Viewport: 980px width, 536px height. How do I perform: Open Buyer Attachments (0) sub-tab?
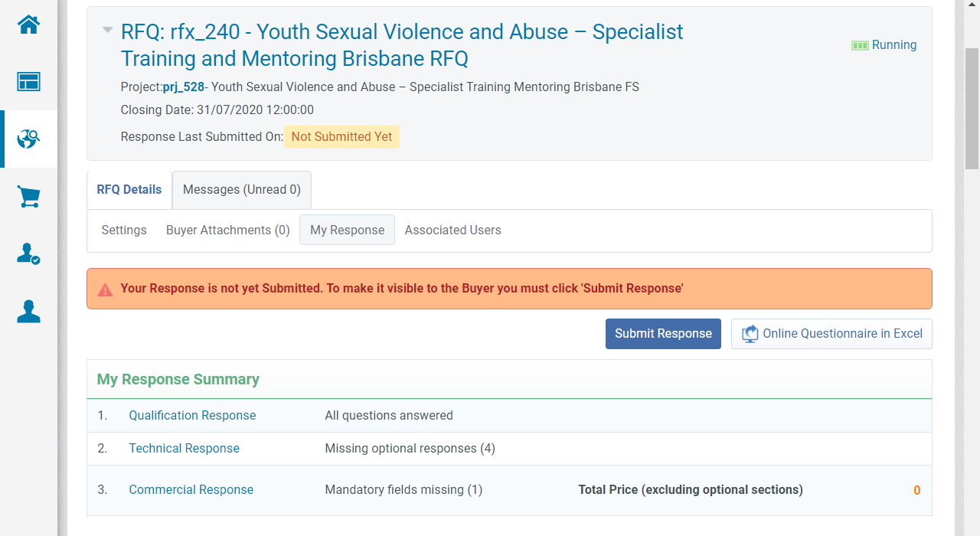228,230
